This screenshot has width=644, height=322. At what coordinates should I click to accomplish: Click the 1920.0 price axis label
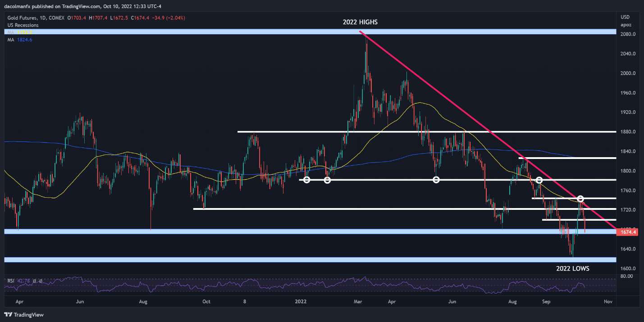[628, 112]
